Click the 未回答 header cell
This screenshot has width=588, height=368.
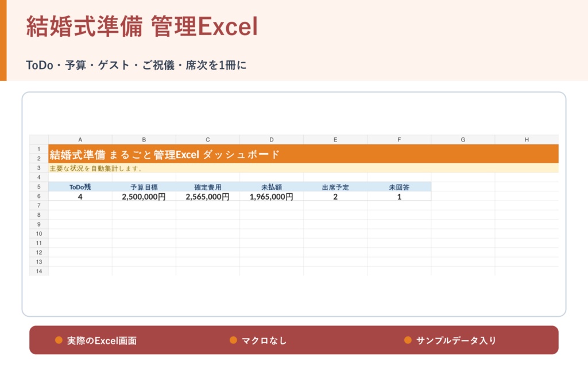399,187
